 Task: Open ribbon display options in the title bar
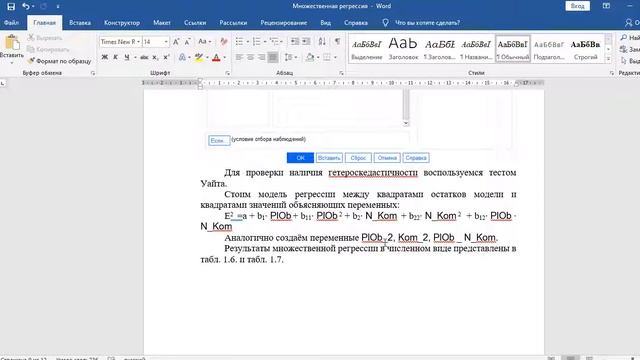coord(606,6)
